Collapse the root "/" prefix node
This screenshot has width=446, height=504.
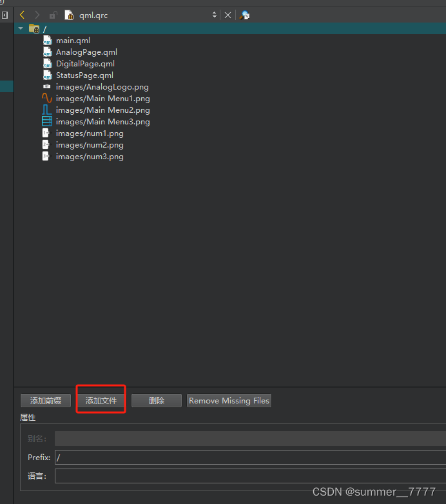21,28
